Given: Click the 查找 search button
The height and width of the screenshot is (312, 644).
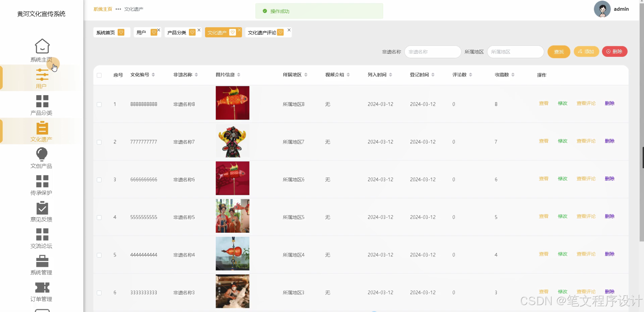Looking at the screenshot, I should [x=559, y=52].
